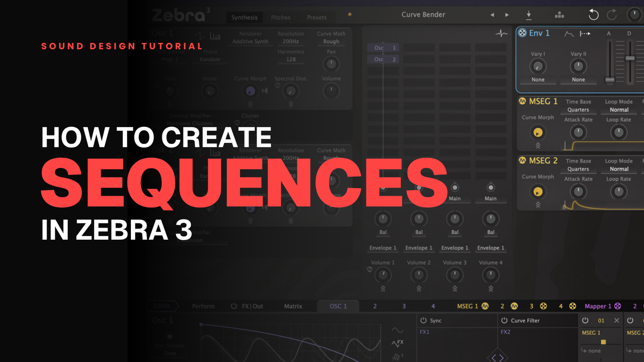644x362 pixels.
Task: Open the Envelope 1 selector above Volume 1
Action: 383,248
